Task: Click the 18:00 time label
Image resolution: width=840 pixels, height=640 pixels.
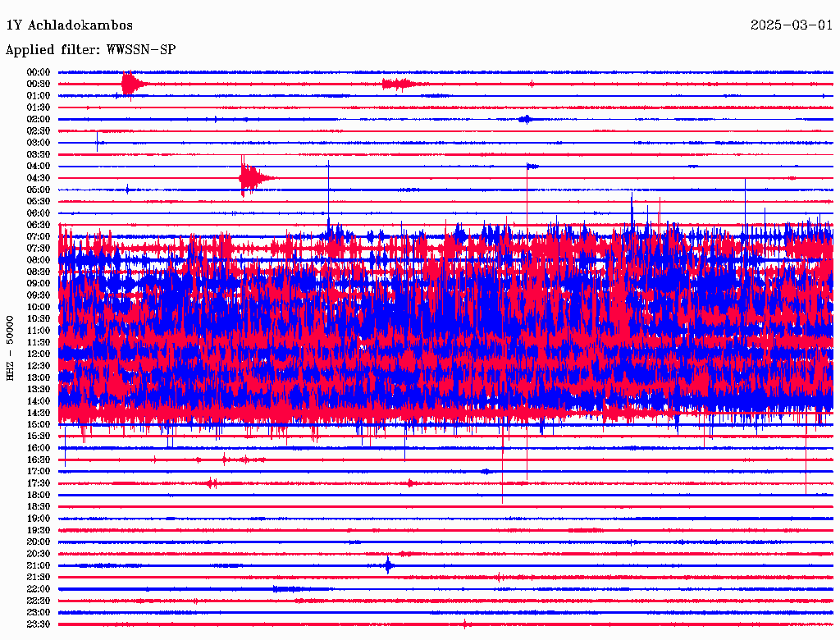Action: (39, 496)
